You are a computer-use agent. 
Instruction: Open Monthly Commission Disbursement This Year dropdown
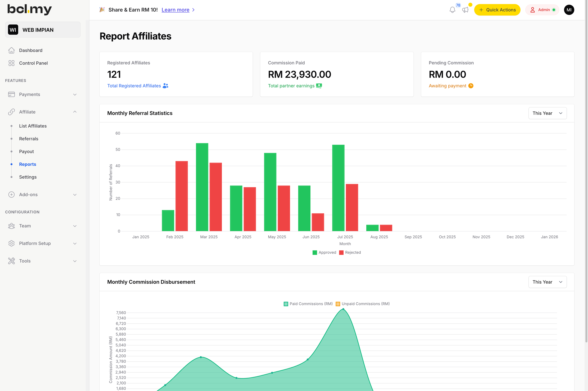tap(547, 282)
